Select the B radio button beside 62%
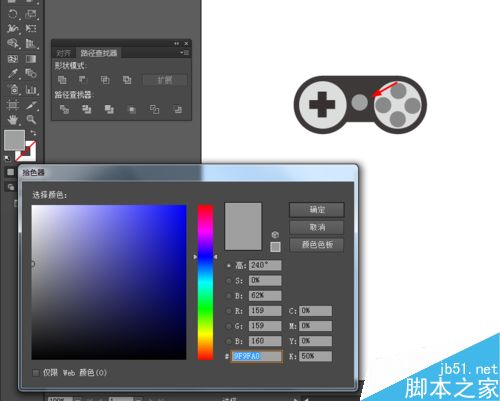The image size is (500, 401). pyautogui.click(x=229, y=296)
